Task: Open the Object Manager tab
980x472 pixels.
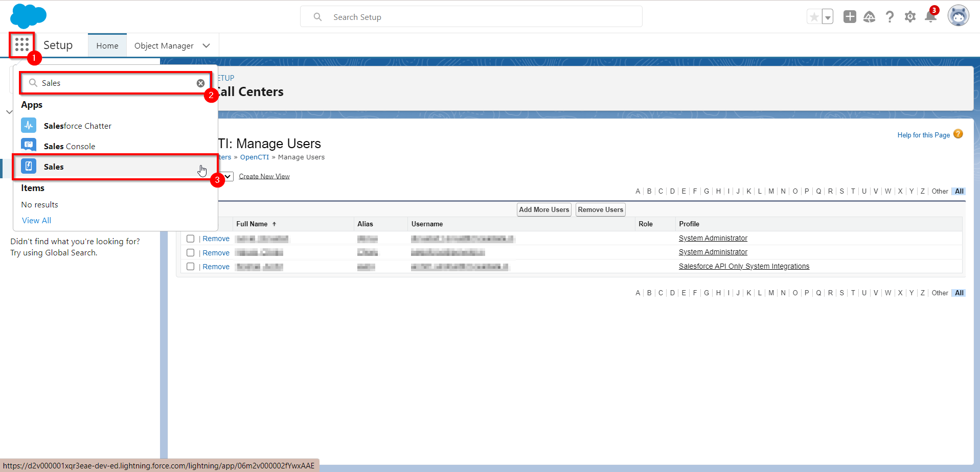Action: tap(164, 45)
